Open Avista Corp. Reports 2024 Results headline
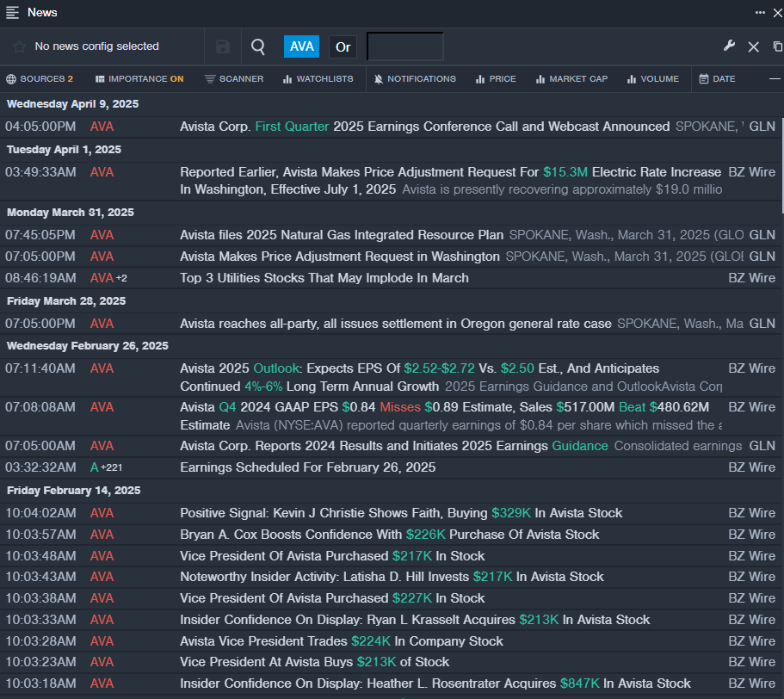The image size is (784, 699). (x=394, y=446)
